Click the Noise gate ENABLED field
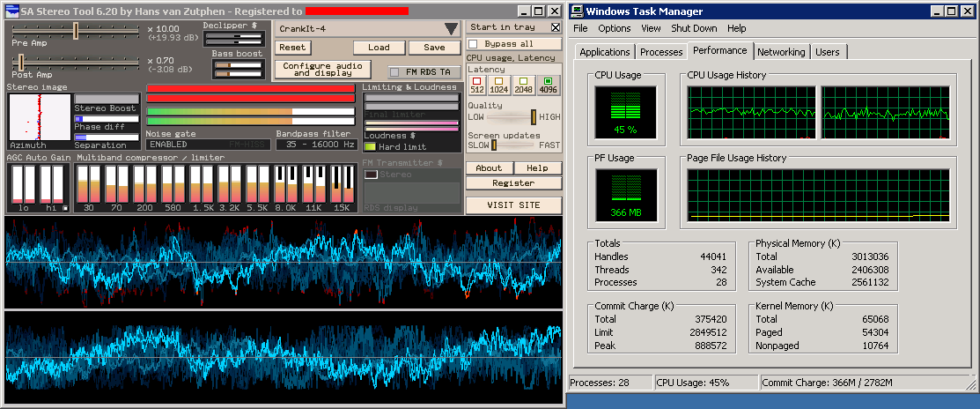980x409 pixels. (208, 145)
